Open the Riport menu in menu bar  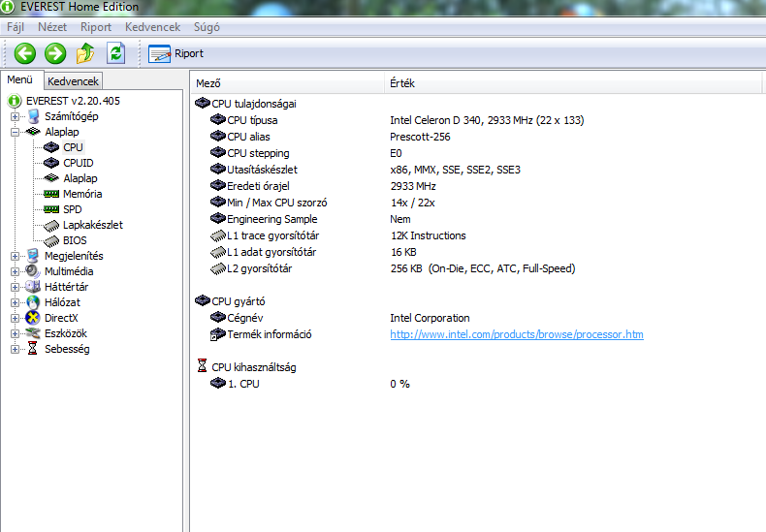pyautogui.click(x=96, y=27)
